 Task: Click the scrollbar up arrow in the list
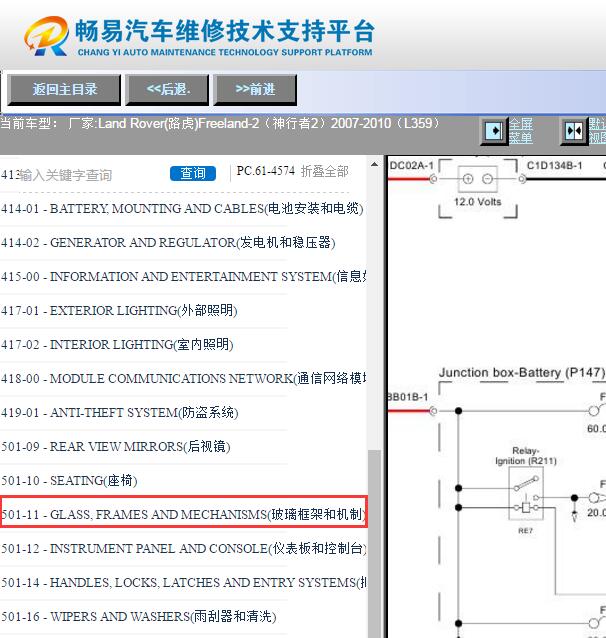374,165
